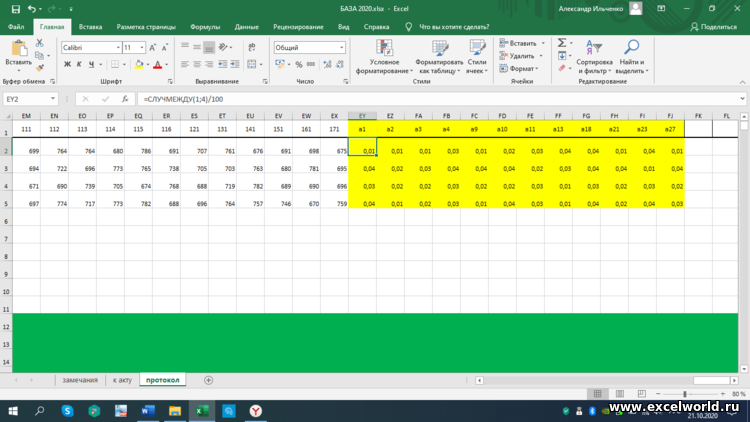Click the Name Box showing EY2
The image size is (750, 422).
click(x=30, y=99)
